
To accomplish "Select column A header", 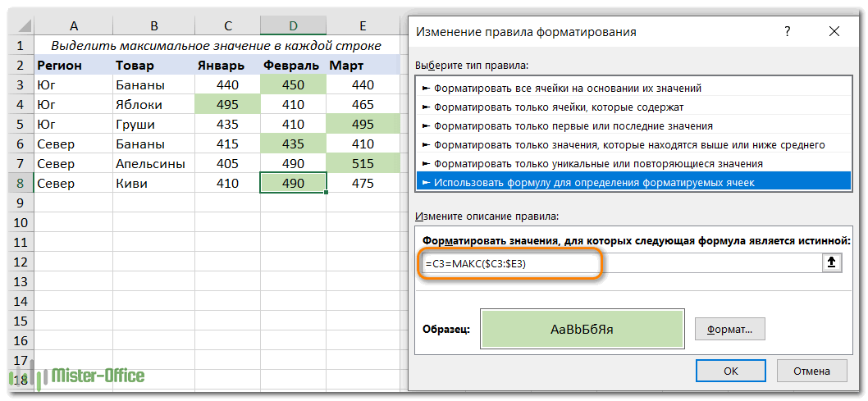I will click(x=73, y=26).
